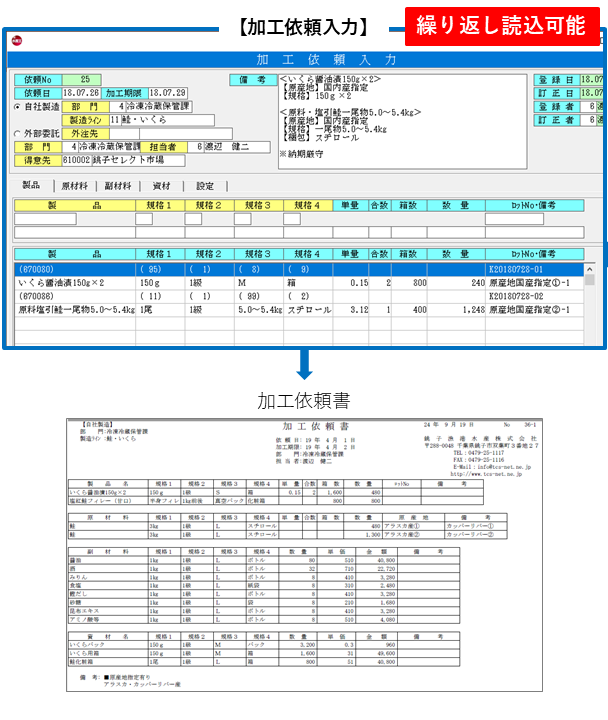This screenshot has width=608, height=720.
Task: Click the 加工期限 field 18.07.29
Action: click(x=168, y=93)
